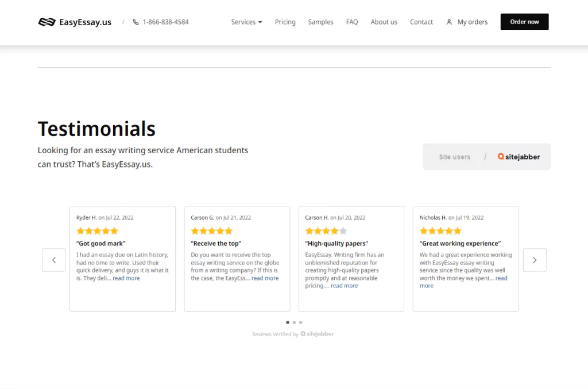This screenshot has height=389, width=588.
Task: Click the Order now button
Action: (x=525, y=22)
